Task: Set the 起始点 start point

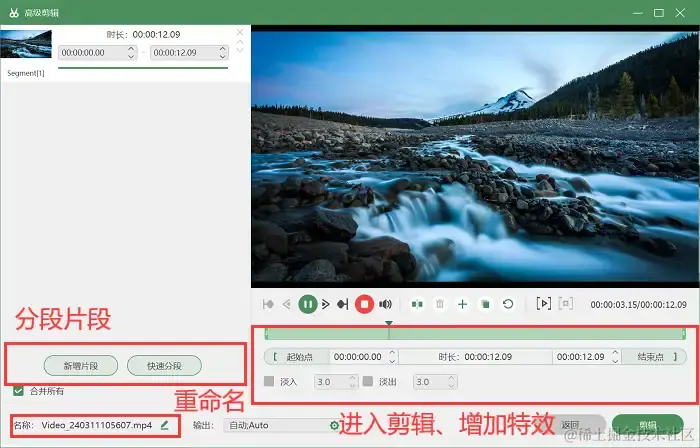Action: [x=296, y=357]
